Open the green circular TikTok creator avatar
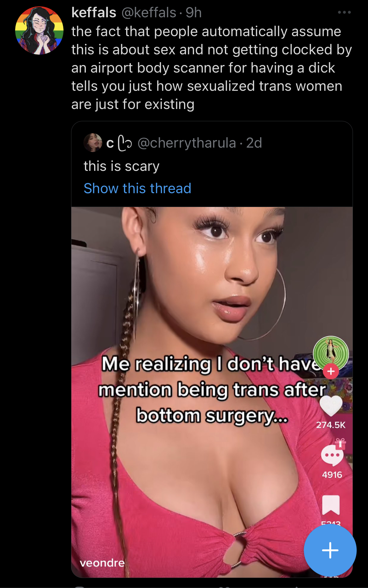The height and width of the screenshot is (588, 368). pyautogui.click(x=331, y=353)
